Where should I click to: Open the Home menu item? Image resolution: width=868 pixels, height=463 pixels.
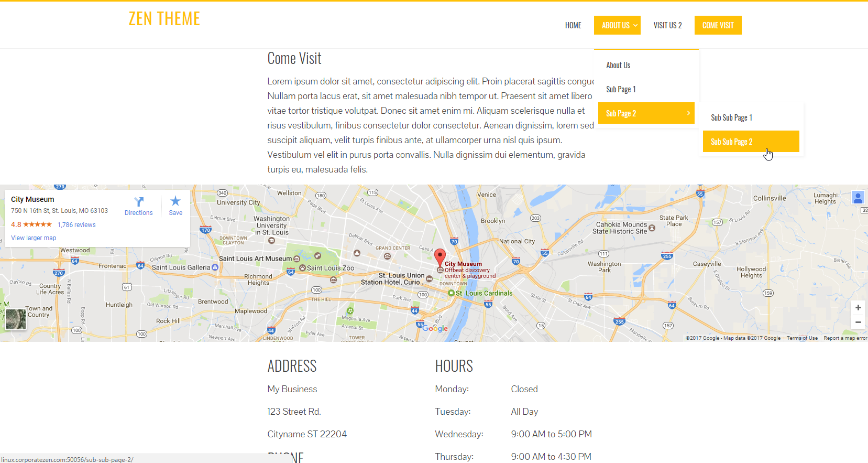(x=573, y=25)
